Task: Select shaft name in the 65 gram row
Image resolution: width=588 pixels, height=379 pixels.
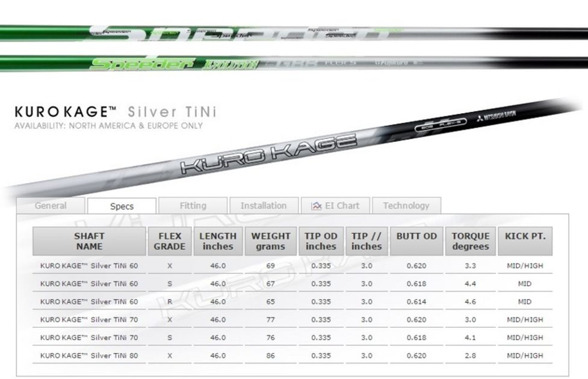Action: click(x=89, y=302)
